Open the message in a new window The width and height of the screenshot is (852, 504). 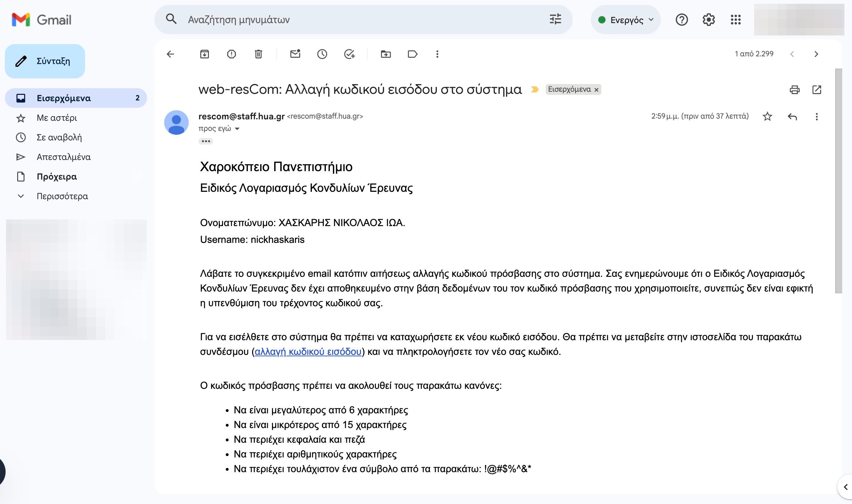click(816, 90)
